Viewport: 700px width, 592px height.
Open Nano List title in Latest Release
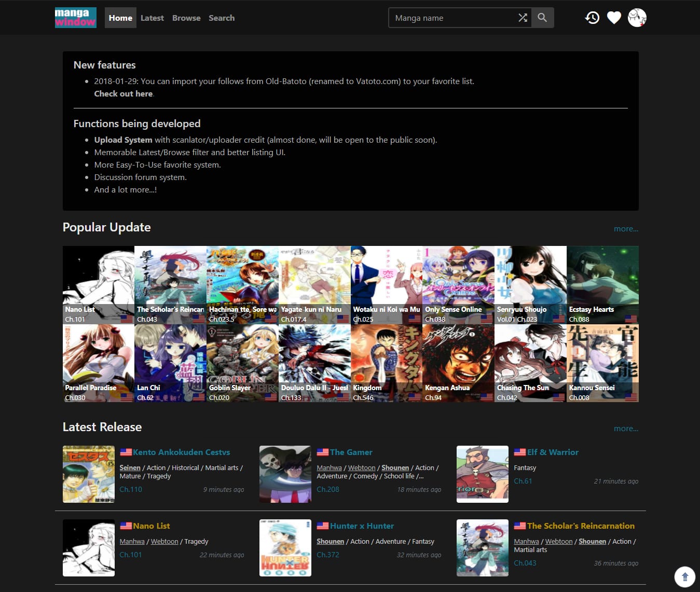[x=151, y=526]
